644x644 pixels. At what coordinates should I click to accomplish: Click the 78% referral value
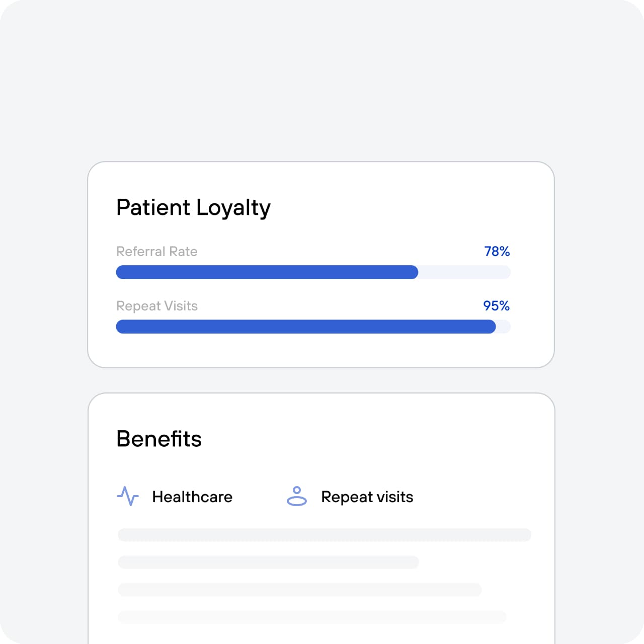pos(497,251)
